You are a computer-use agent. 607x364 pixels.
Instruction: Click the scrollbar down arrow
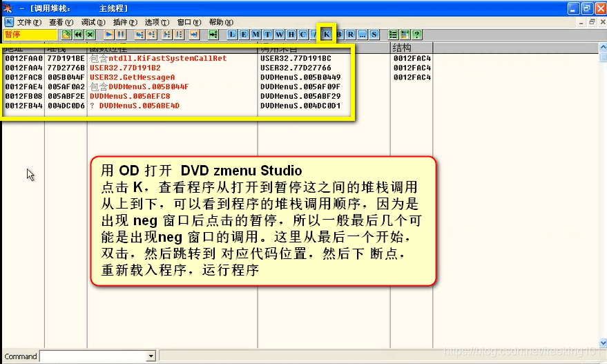[x=603, y=343]
